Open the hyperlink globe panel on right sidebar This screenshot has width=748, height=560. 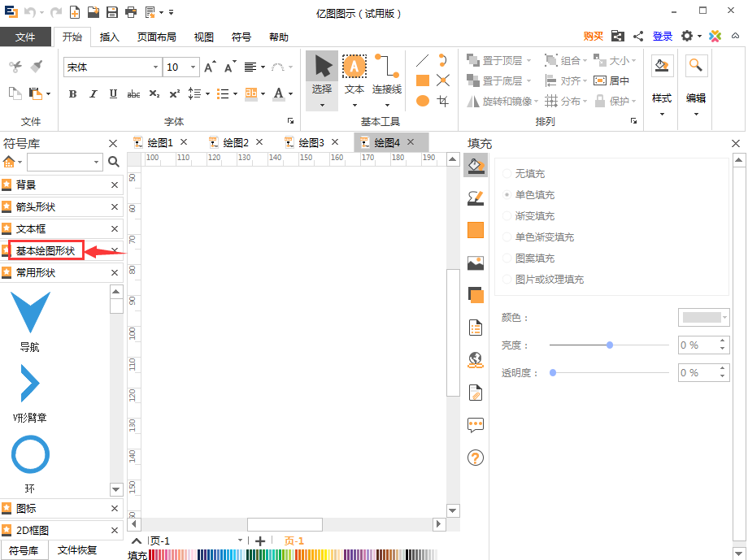coord(476,359)
